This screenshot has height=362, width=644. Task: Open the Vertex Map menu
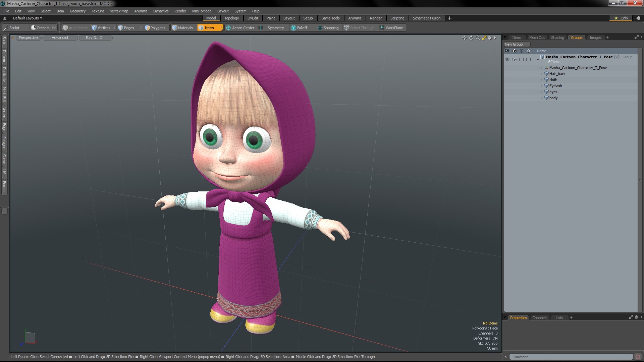click(x=119, y=11)
